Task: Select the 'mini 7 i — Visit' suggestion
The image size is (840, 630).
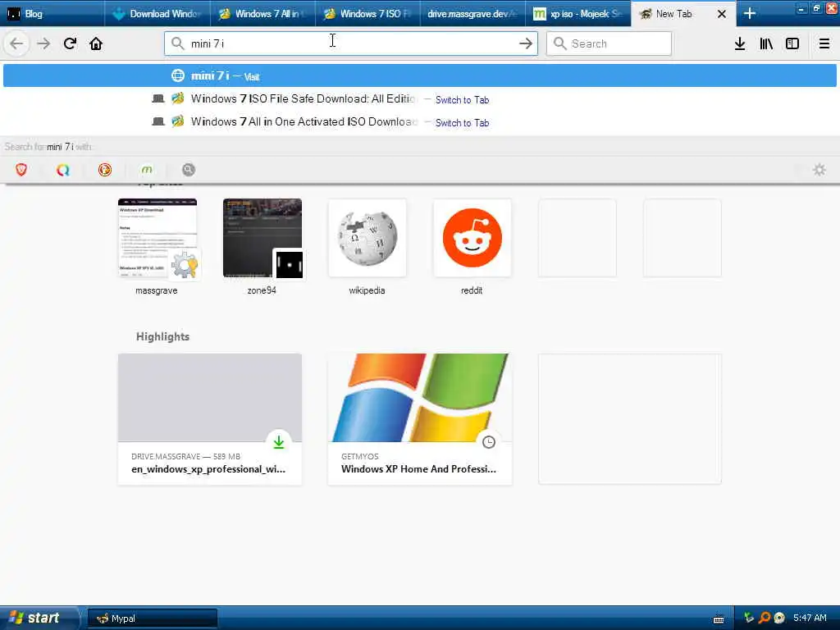Action: point(420,75)
